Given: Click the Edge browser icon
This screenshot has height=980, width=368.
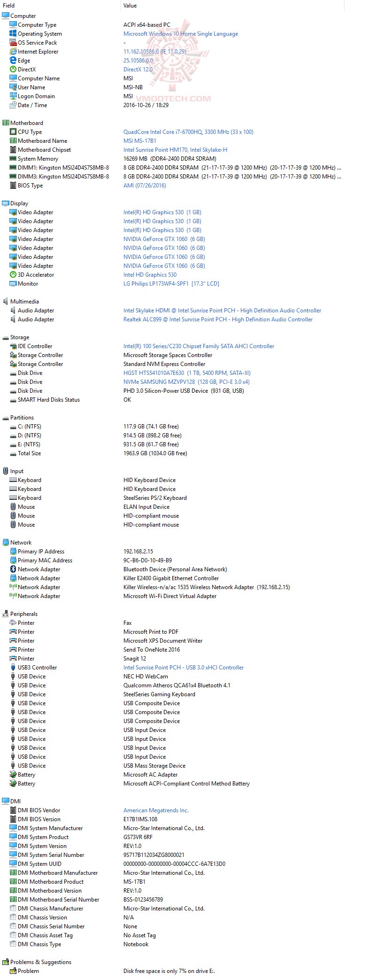Looking at the screenshot, I should tap(13, 60).
